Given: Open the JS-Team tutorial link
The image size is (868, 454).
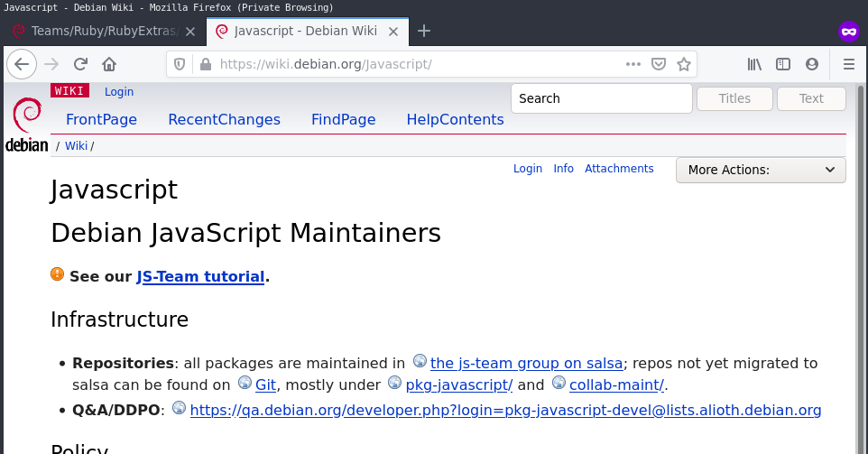Looking at the screenshot, I should (200, 276).
